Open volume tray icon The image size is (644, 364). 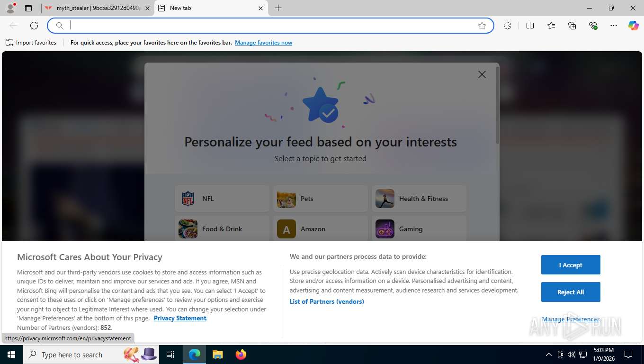(x=572, y=355)
